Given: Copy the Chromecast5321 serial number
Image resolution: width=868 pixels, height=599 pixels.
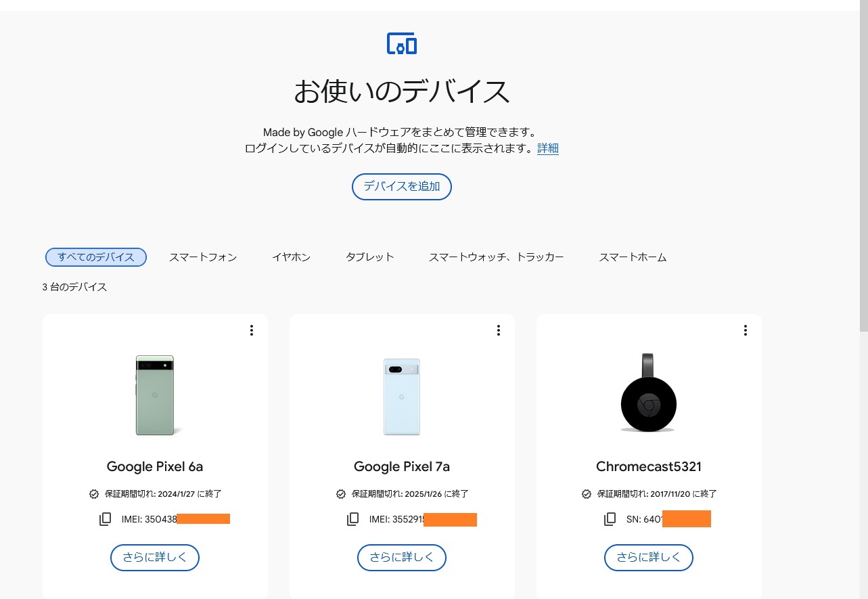Looking at the screenshot, I should (x=610, y=519).
